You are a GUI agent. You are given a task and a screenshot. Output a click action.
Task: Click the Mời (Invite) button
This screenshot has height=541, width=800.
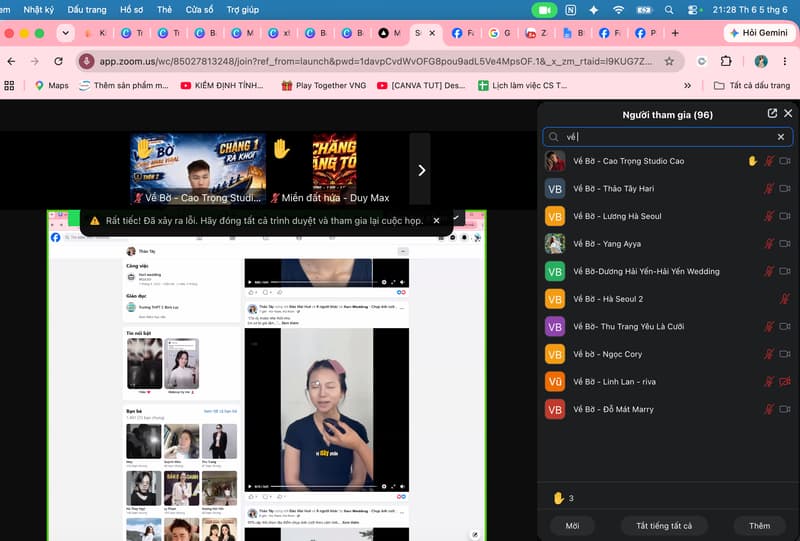pyautogui.click(x=572, y=526)
